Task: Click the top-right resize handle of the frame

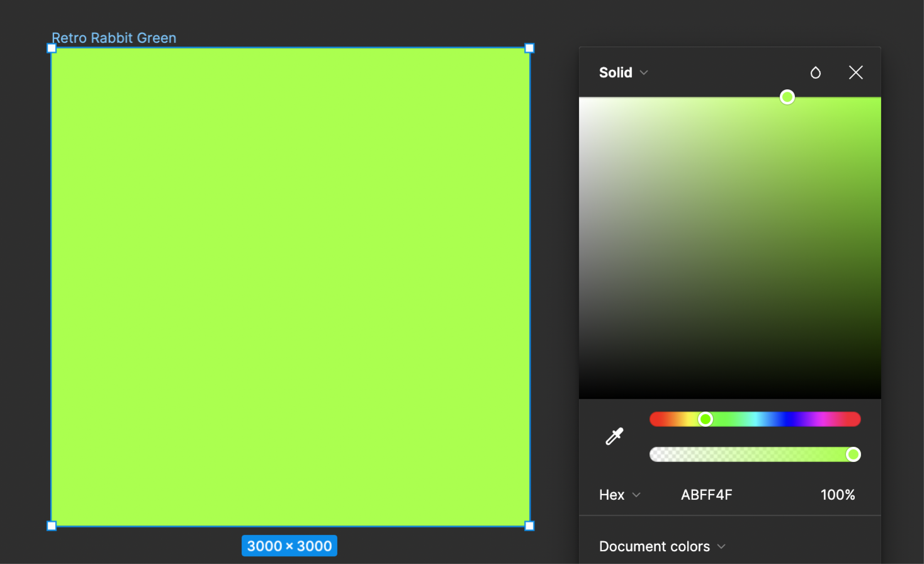Action: (529, 48)
